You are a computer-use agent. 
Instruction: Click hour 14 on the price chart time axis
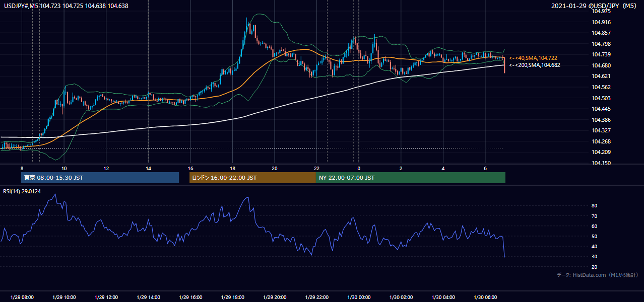[148, 168]
